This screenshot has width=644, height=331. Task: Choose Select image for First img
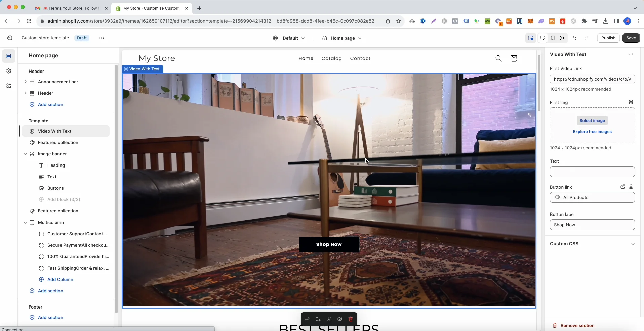tap(592, 121)
